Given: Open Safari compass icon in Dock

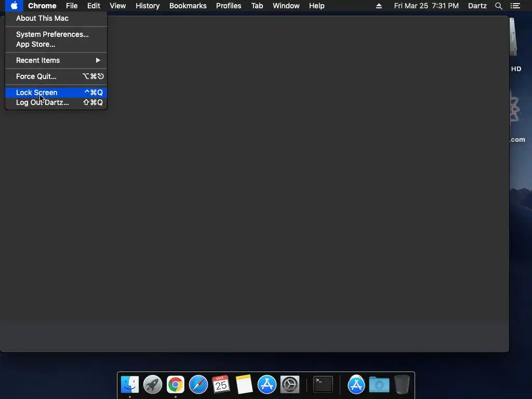Looking at the screenshot, I should pos(198,384).
